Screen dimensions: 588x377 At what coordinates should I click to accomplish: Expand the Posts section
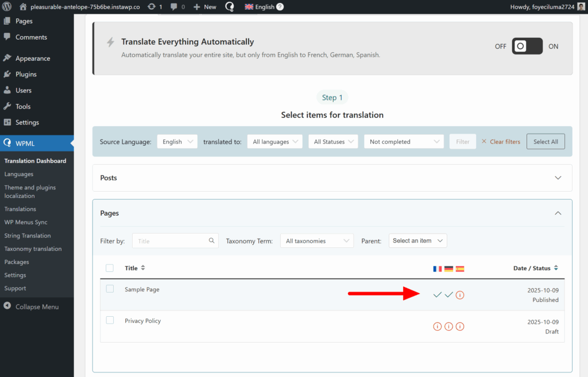click(558, 178)
